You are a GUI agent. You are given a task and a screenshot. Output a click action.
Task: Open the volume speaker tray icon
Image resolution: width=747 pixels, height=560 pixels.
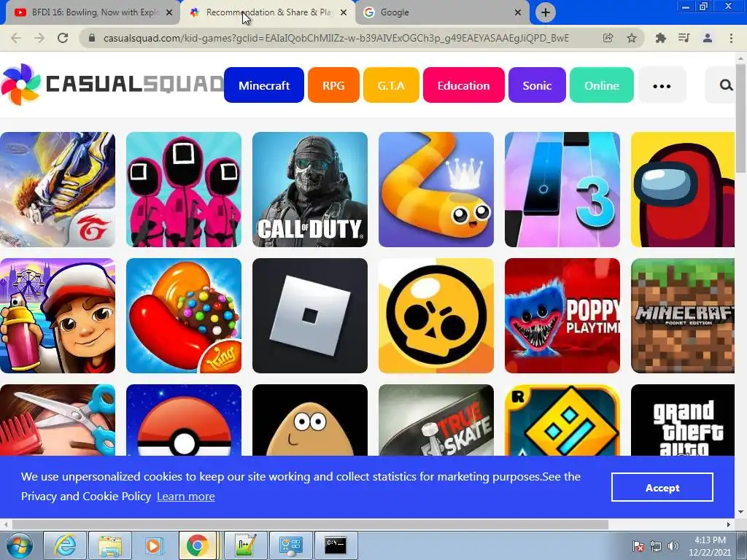tap(673, 546)
